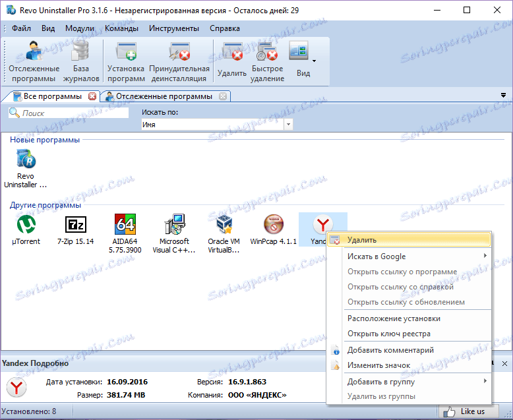Click the Удалить toolbar button
513x420 pixels.
(x=232, y=59)
